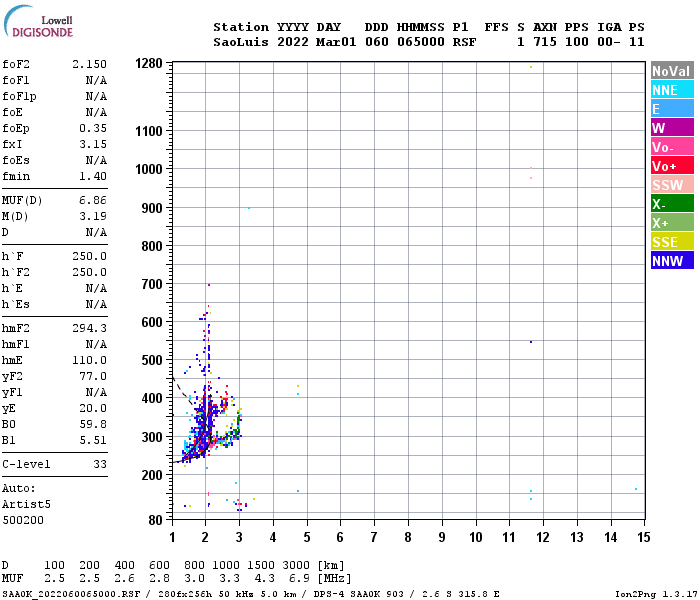Select the NoVal gray legend swatch

coord(672,71)
